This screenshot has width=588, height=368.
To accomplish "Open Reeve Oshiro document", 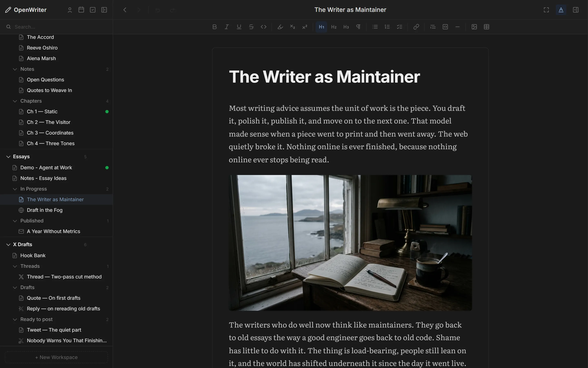I will coord(56,48).
